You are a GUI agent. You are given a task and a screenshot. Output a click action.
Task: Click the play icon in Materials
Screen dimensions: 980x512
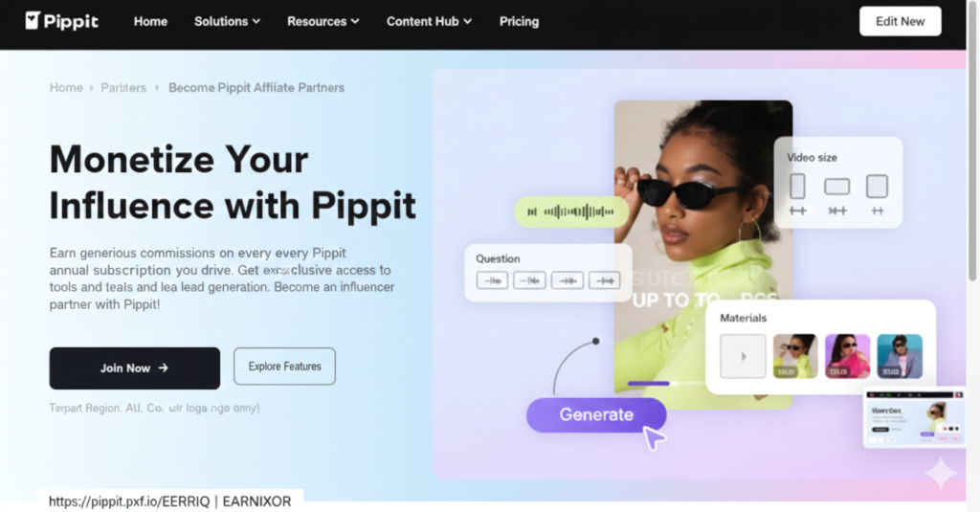point(743,356)
